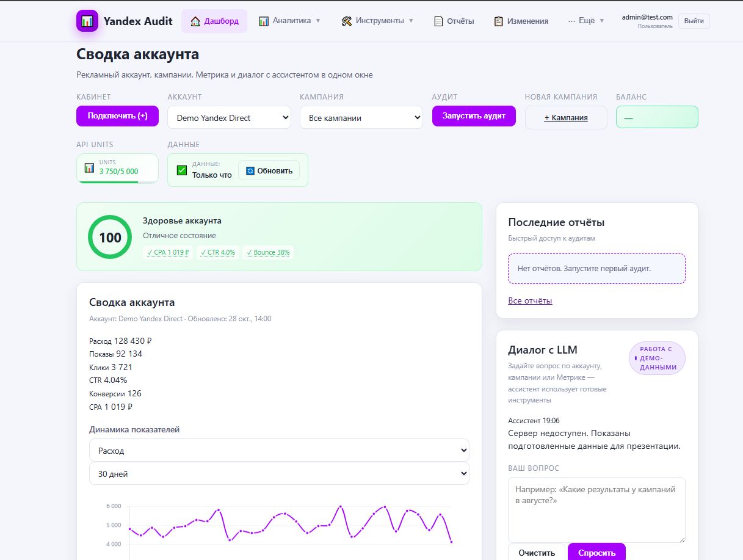Click the document icon beside Отчёты

click(x=438, y=21)
